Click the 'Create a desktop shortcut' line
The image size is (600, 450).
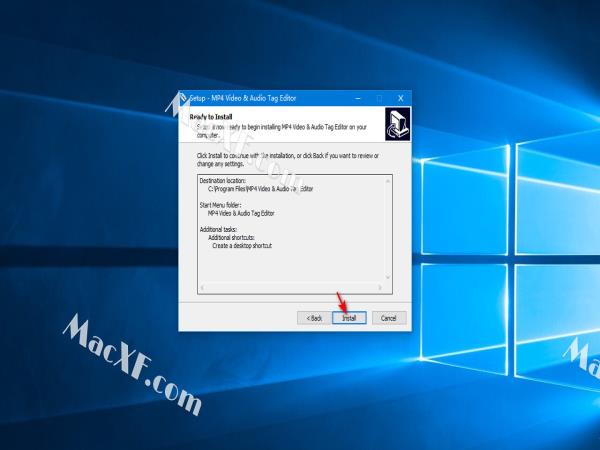click(242, 245)
